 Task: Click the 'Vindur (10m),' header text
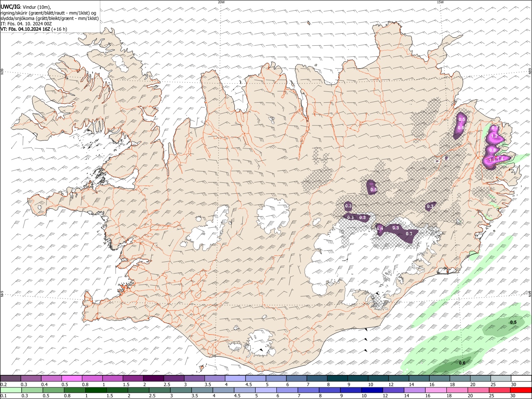(36, 7)
